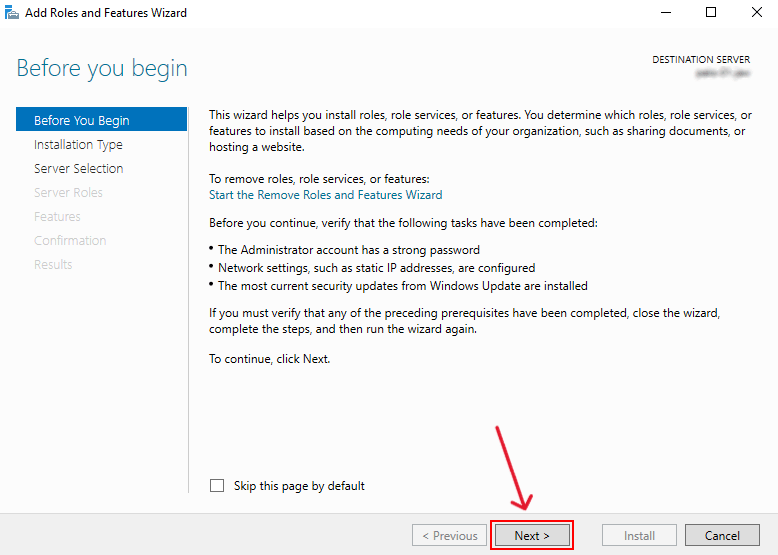
Task: Go to Server Selection step
Action: 78,169
